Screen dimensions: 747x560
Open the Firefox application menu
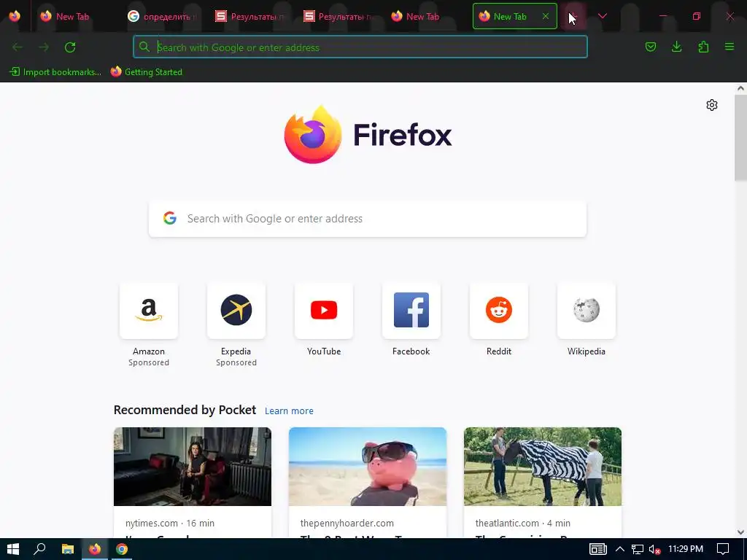729,47
